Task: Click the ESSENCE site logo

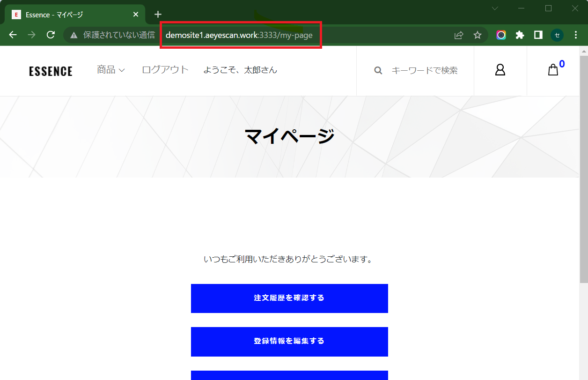Action: 51,71
